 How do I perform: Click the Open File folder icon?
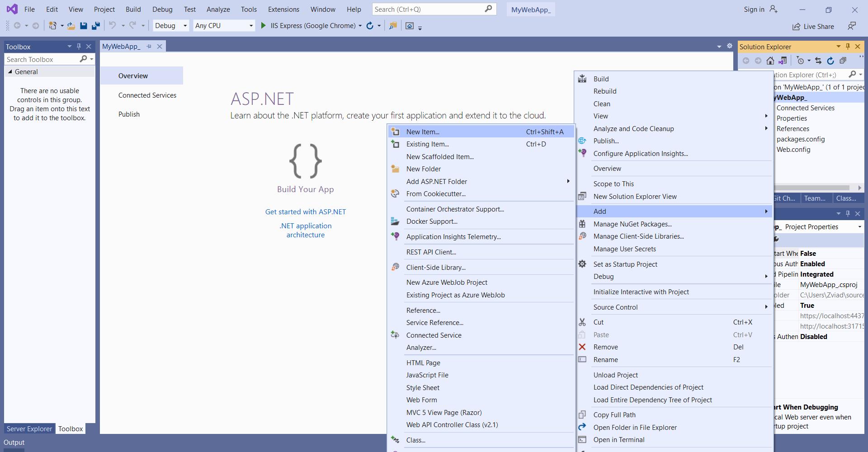coord(71,26)
